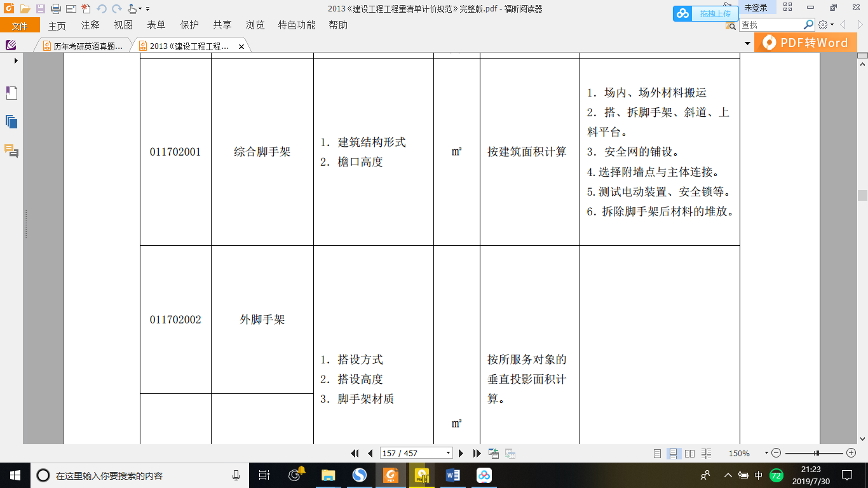This screenshot has width=868, height=488.
Task: Open the 浏览 ribbon tab
Action: [255, 25]
